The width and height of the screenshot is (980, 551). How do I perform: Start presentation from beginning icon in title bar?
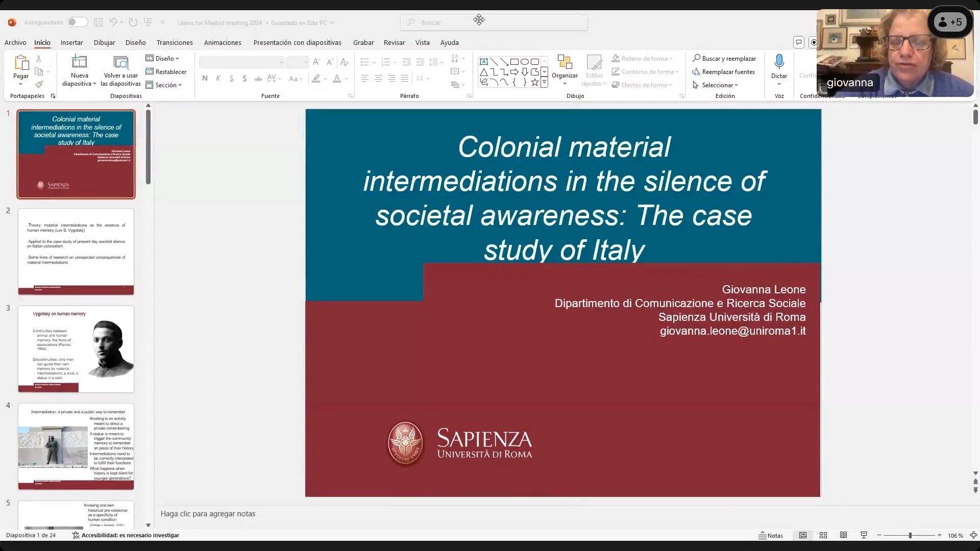coord(148,22)
